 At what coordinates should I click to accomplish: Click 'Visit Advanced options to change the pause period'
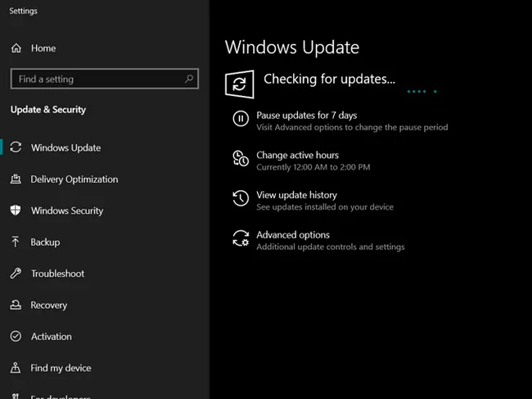point(352,127)
